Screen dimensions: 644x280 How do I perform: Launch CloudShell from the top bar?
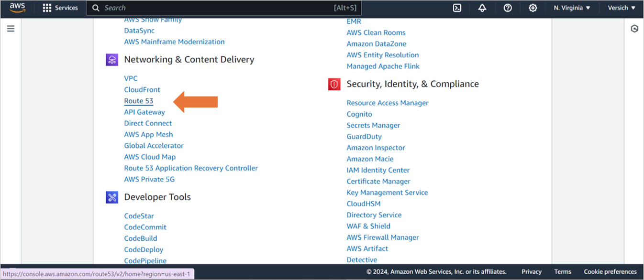[457, 8]
